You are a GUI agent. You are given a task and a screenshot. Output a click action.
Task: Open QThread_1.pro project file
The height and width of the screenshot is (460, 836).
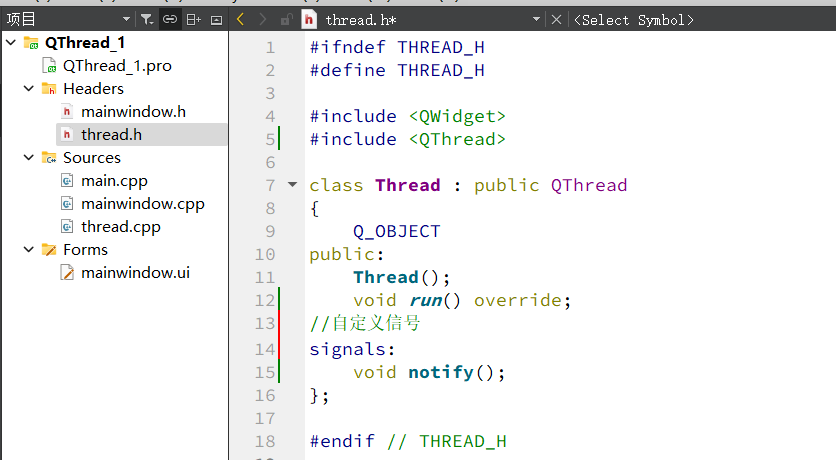[x=117, y=66]
